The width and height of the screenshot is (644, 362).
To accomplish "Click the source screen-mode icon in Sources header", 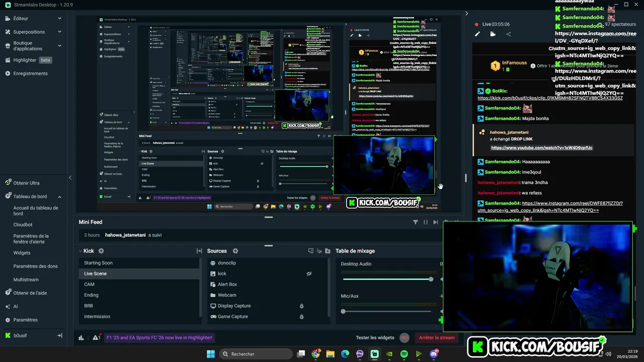I will point(310,251).
